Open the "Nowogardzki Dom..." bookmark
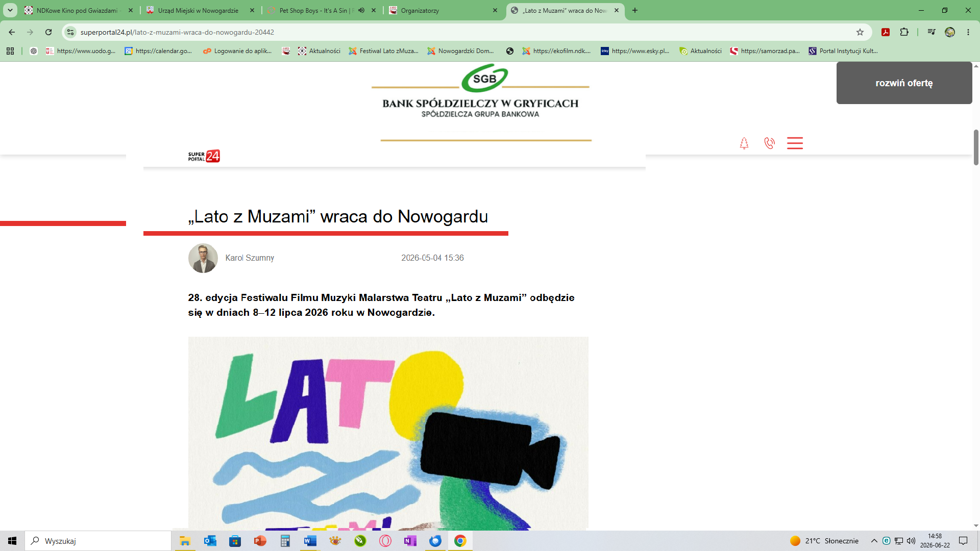 (x=461, y=51)
